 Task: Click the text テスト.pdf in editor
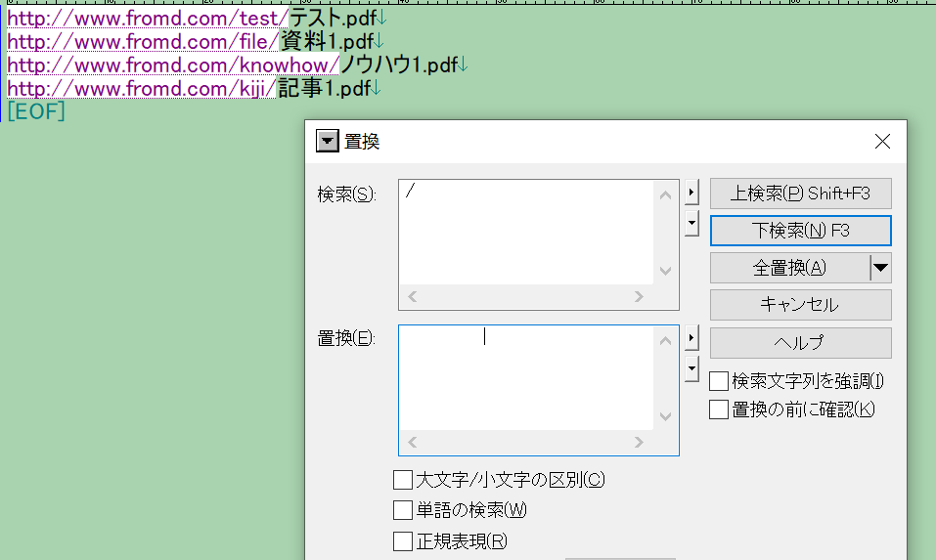tap(334, 18)
